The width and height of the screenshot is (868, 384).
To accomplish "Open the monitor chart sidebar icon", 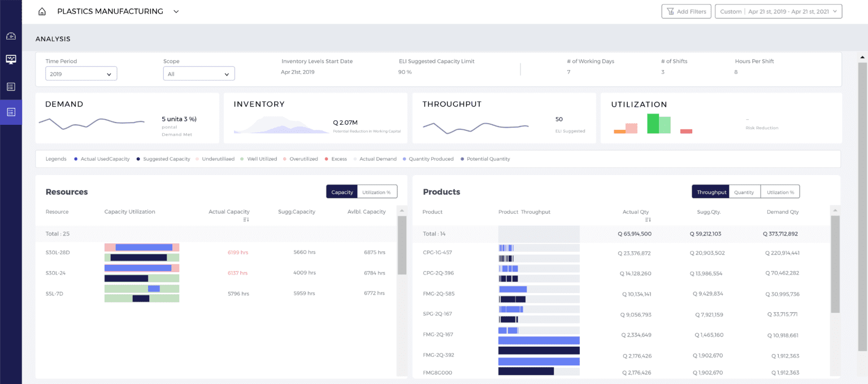I will (x=11, y=59).
